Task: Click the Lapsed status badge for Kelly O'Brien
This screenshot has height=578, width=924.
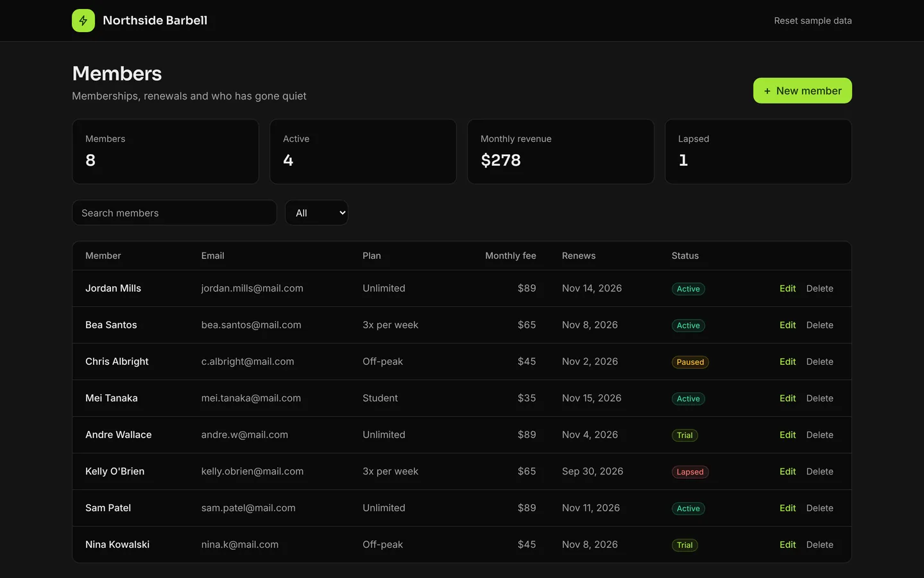Action: pyautogui.click(x=690, y=472)
